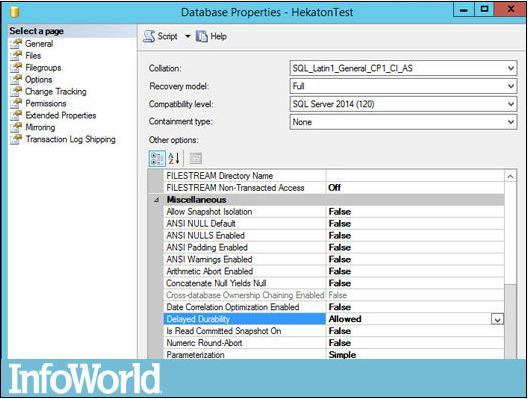528x399 pixels.
Task: Select the Permissions page label
Action: pyautogui.click(x=46, y=103)
